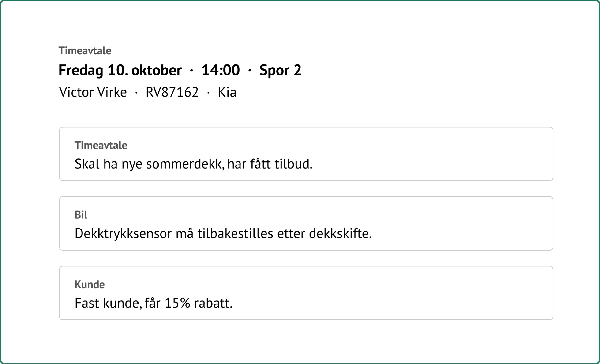The image size is (600, 364).
Task: Select registration number RV87162
Action: pos(172,92)
